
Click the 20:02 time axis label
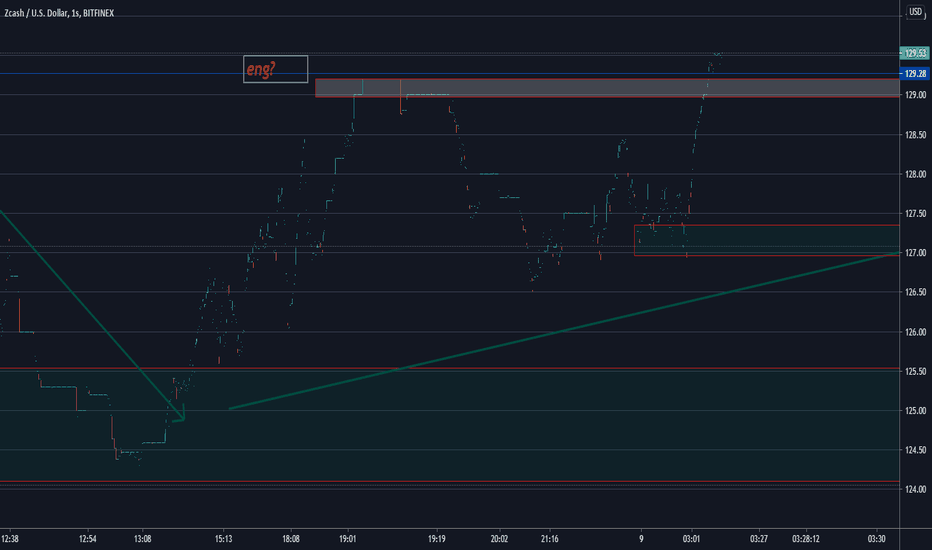pos(499,539)
